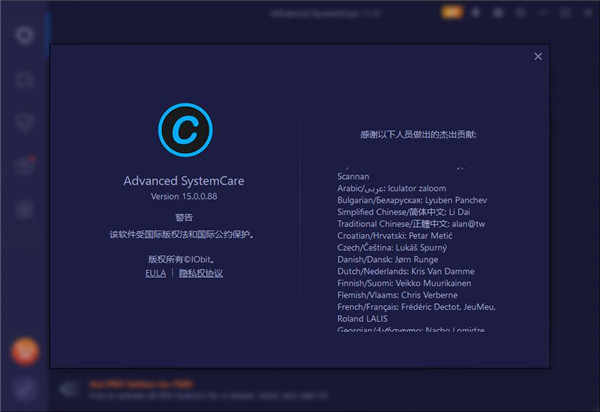Image resolution: width=600 pixels, height=412 pixels.
Task: Open the square sidebar icon below red-dot icon
Action: coord(25,210)
